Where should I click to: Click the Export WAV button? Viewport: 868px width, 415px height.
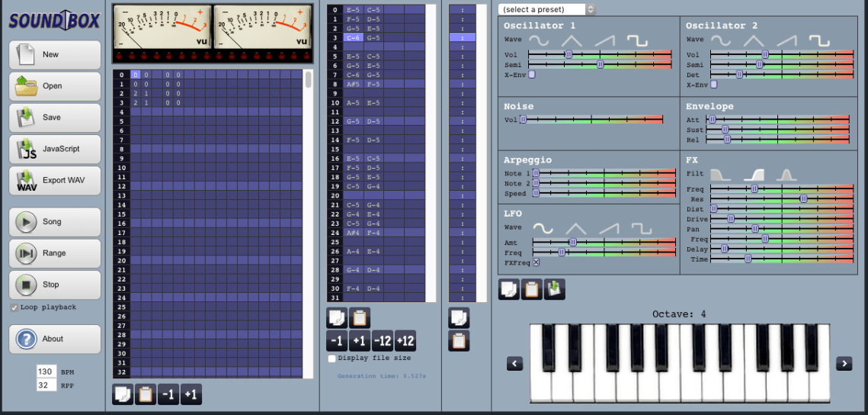click(55, 181)
